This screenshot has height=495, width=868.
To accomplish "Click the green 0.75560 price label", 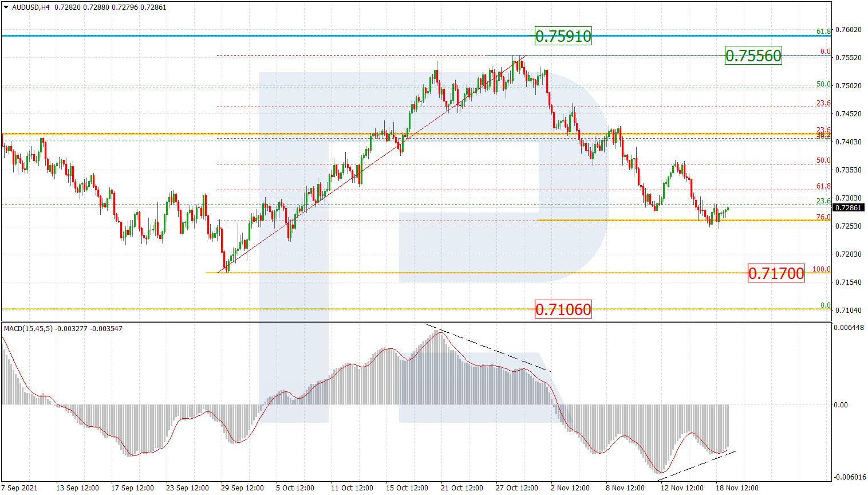I will 753,56.
